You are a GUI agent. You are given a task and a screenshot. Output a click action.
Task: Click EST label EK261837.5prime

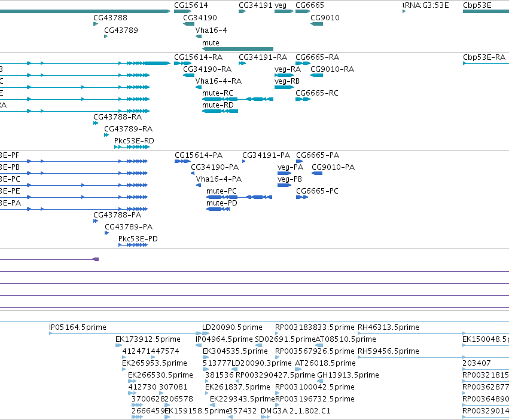237,387
